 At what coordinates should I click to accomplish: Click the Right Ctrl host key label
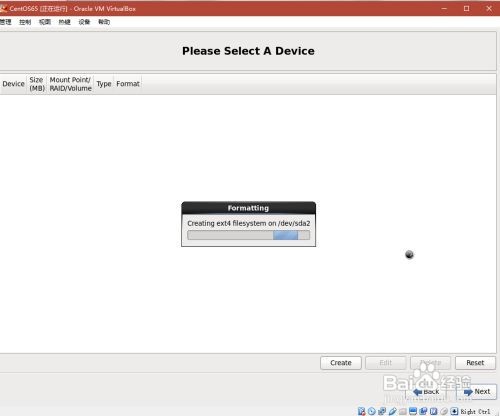point(475,412)
